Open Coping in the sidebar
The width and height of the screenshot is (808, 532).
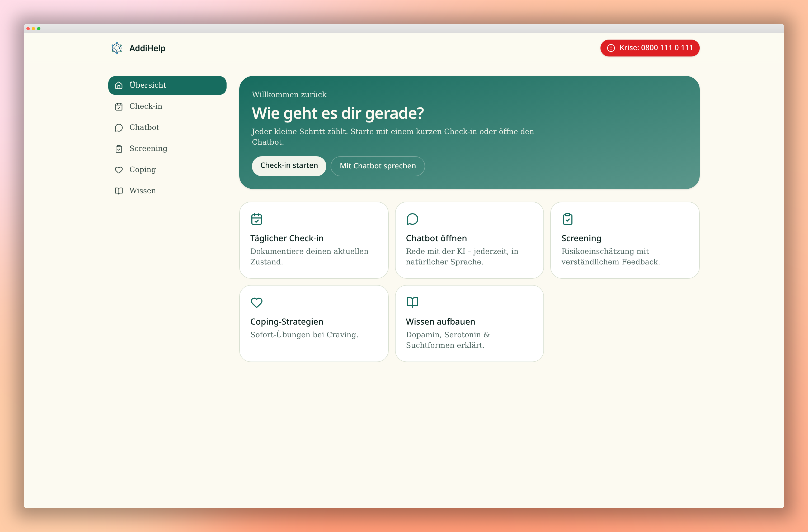pos(167,170)
